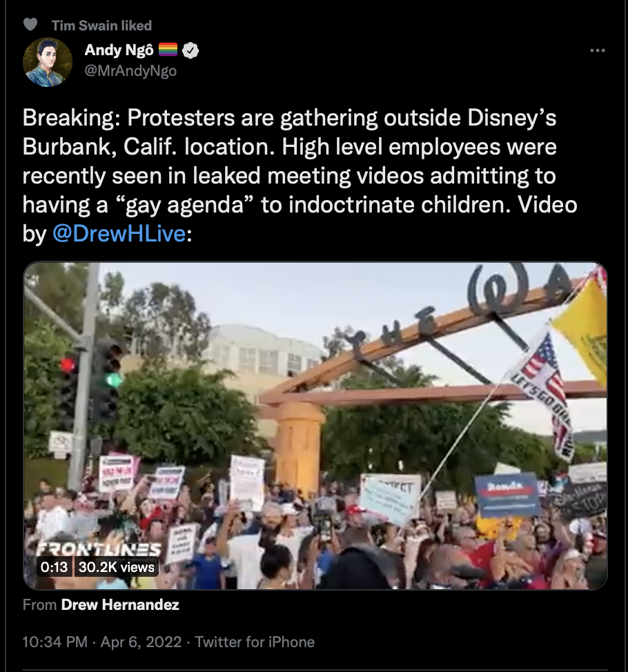Click the traffic light in the video thumbnail

[x=108, y=380]
